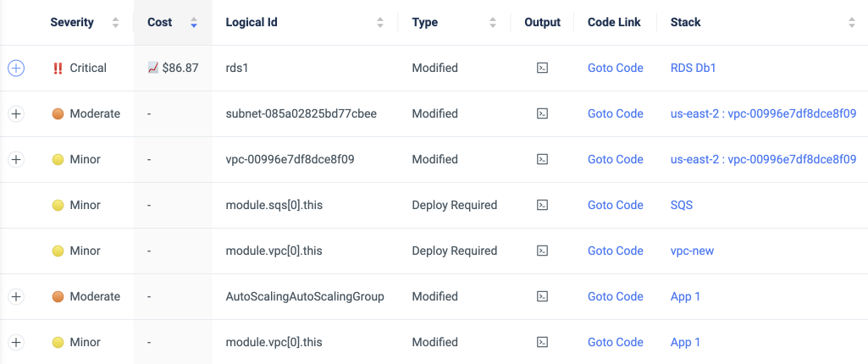Sort by Stack column header

(851, 23)
